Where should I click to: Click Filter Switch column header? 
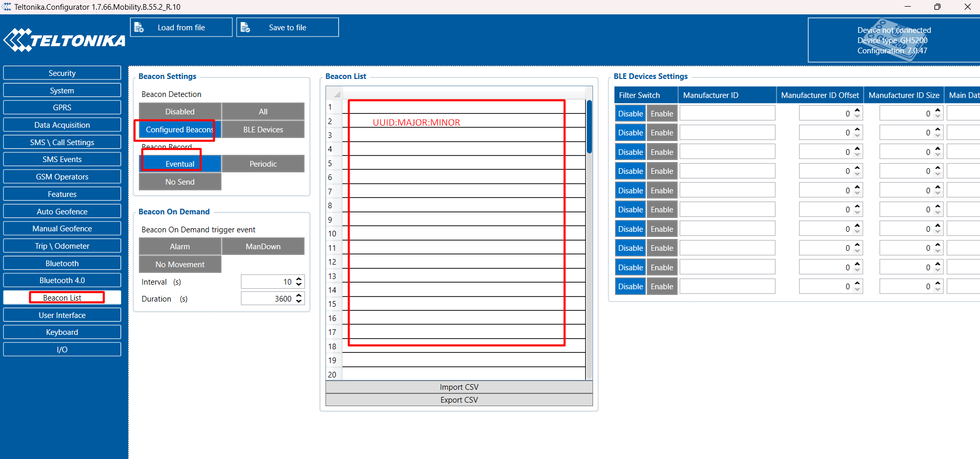[x=646, y=95]
